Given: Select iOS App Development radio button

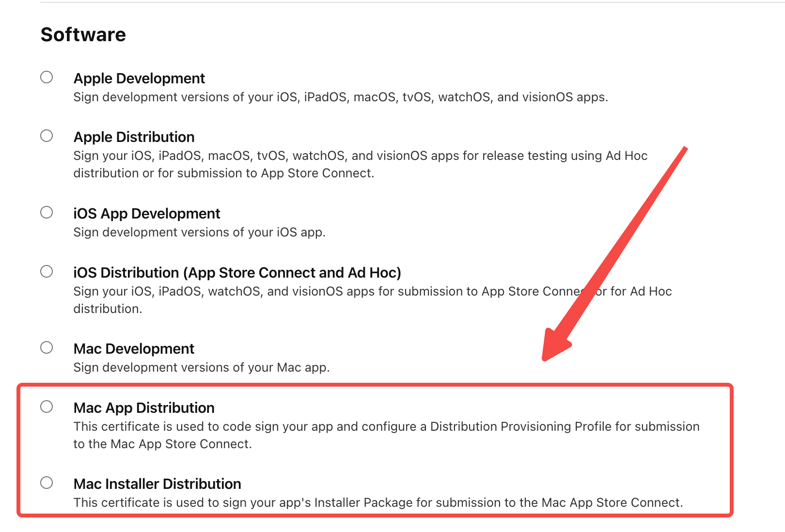Looking at the screenshot, I should (47, 212).
